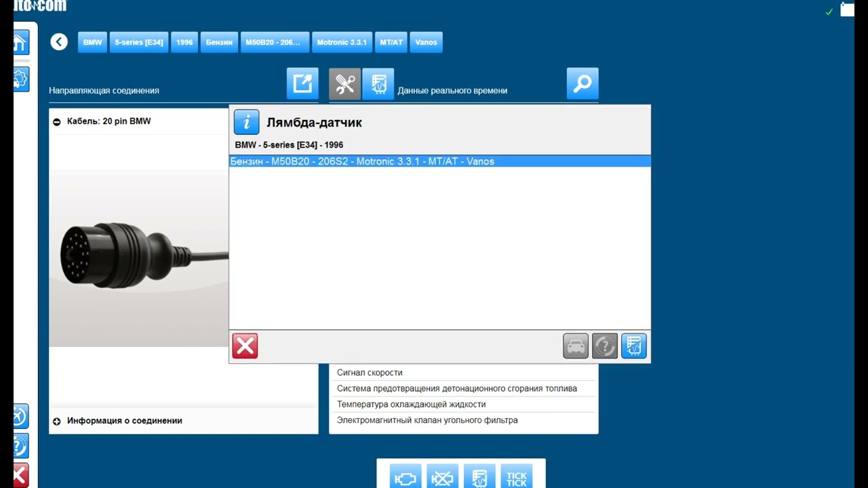Select the Vanos breadcrumb
The image size is (868, 488).
coord(427,42)
